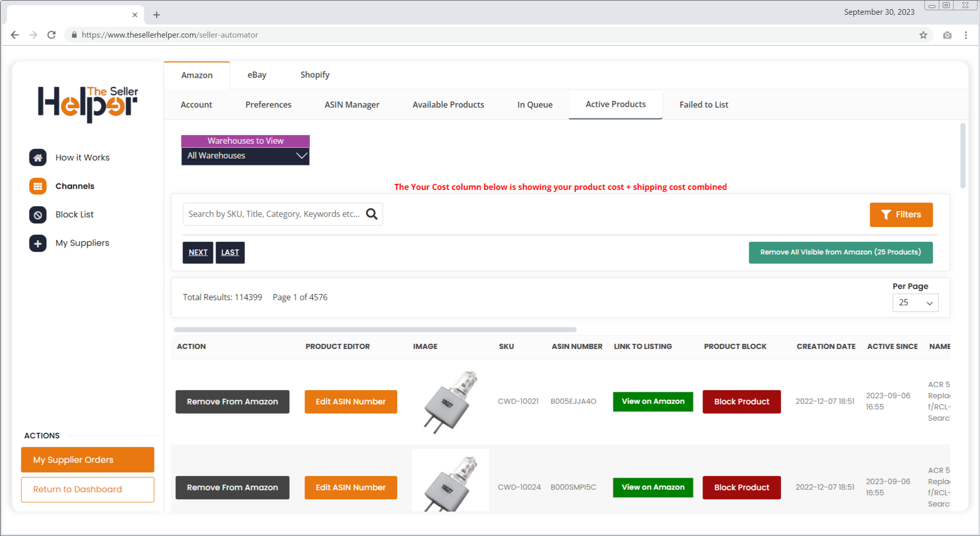Click ASIN value B005EJJA4O
Image resolution: width=980 pixels, height=536 pixels.
pyautogui.click(x=573, y=401)
